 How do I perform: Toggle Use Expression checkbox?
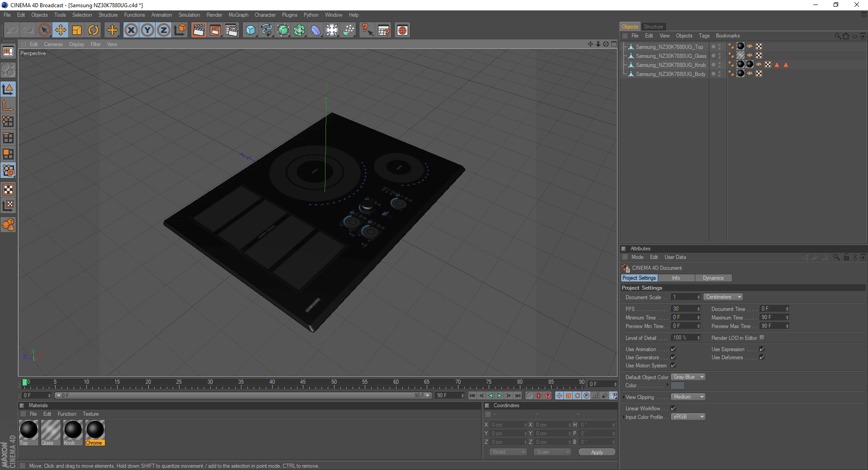click(762, 349)
